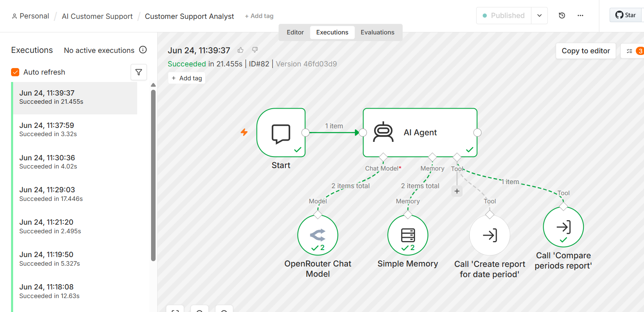
Task: Select the AI Agent node
Action: point(420,132)
